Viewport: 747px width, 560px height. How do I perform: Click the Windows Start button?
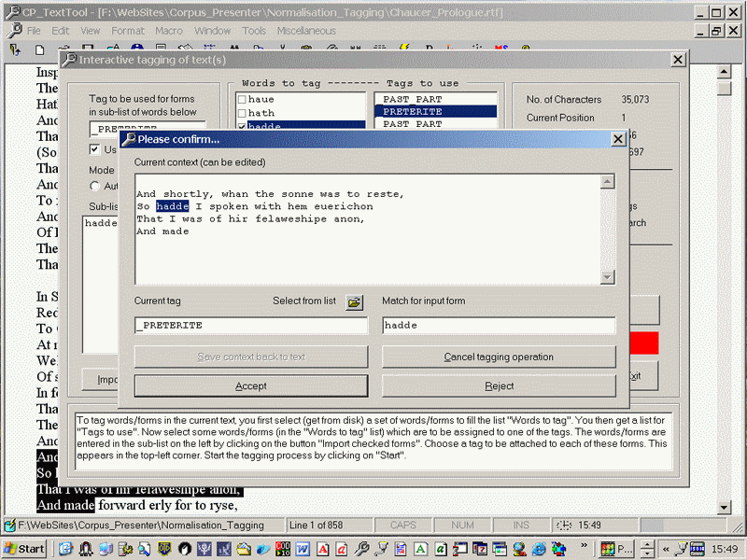24,549
